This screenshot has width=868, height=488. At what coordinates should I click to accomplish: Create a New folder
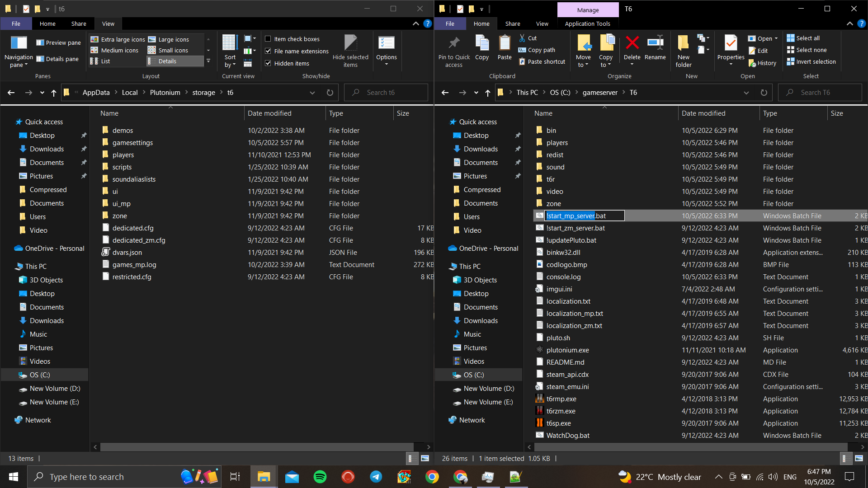(x=684, y=51)
